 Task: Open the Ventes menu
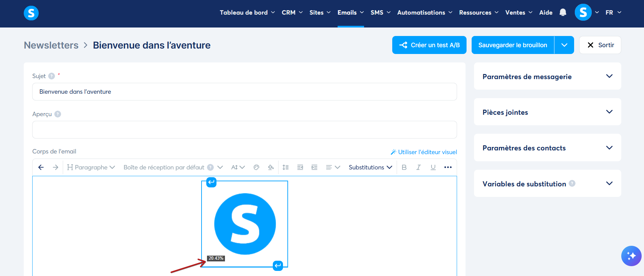tap(519, 13)
